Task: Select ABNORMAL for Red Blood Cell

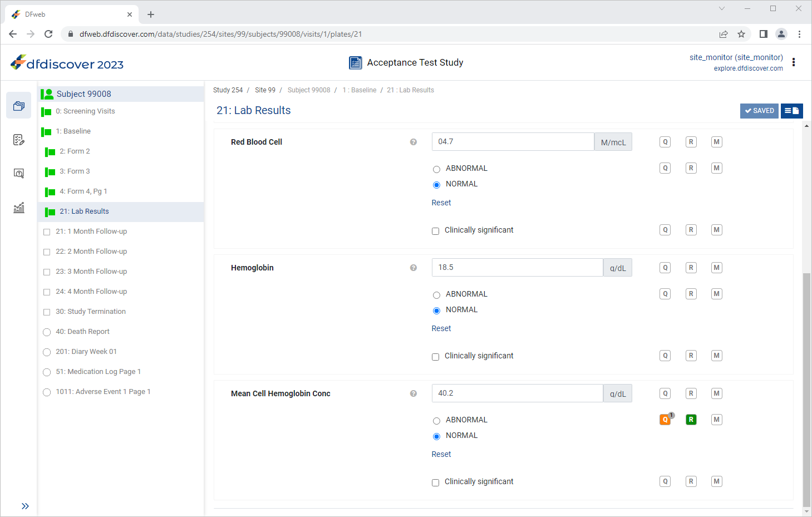Action: pyautogui.click(x=436, y=169)
